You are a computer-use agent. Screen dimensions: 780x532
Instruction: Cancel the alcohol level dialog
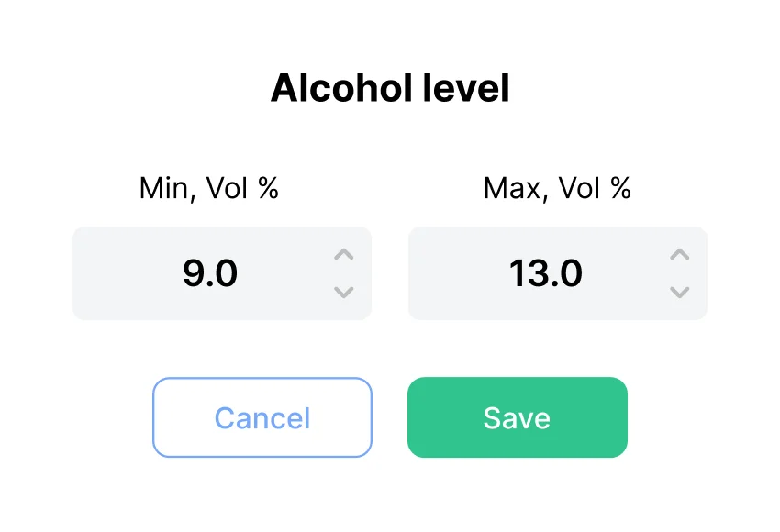pyautogui.click(x=262, y=417)
